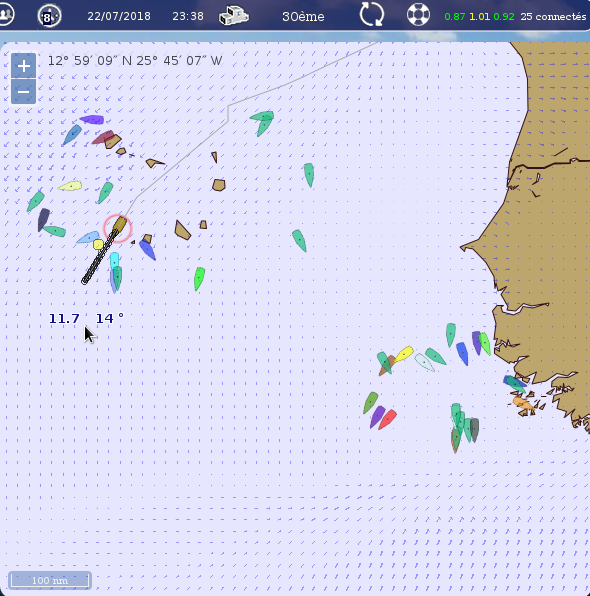Click the stacked boxes icon in toolbar
The width and height of the screenshot is (590, 596).
click(x=233, y=16)
